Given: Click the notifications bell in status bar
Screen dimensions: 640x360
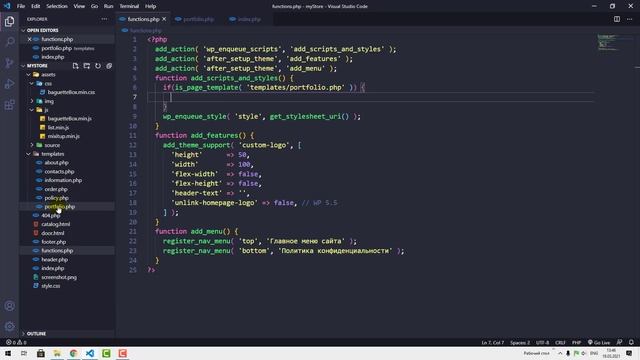Looking at the screenshot, I should [x=631, y=342].
